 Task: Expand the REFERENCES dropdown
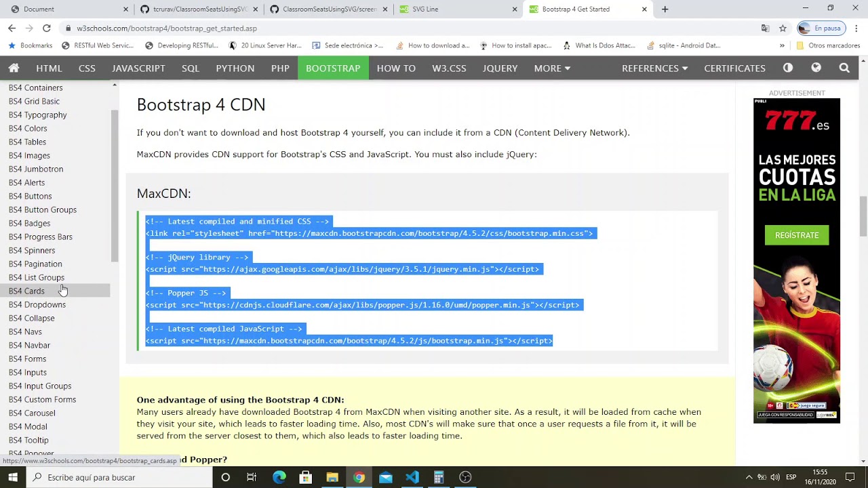pos(654,68)
